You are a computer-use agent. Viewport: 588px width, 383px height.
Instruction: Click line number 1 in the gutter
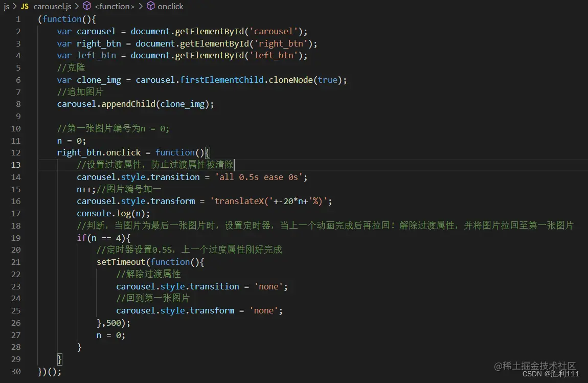click(18, 19)
